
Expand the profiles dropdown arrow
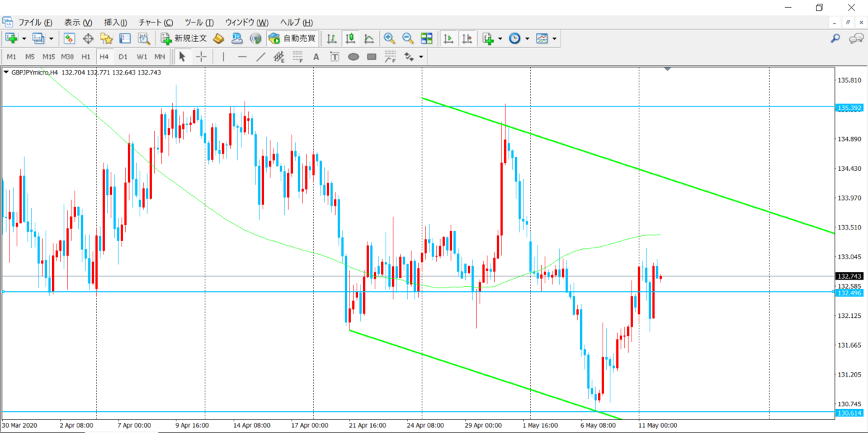[x=51, y=38]
